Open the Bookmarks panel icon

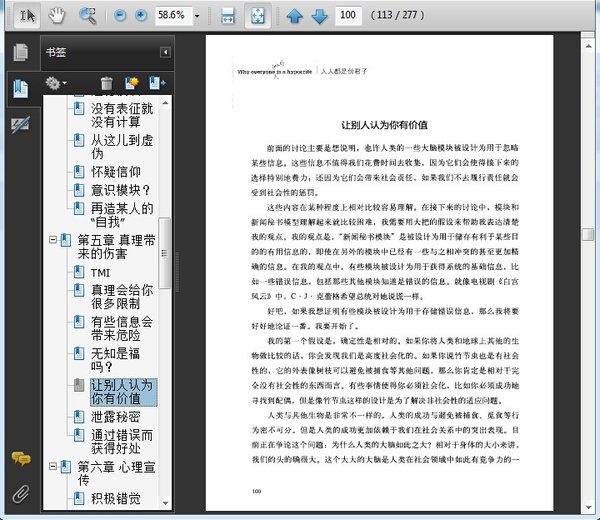21,88
